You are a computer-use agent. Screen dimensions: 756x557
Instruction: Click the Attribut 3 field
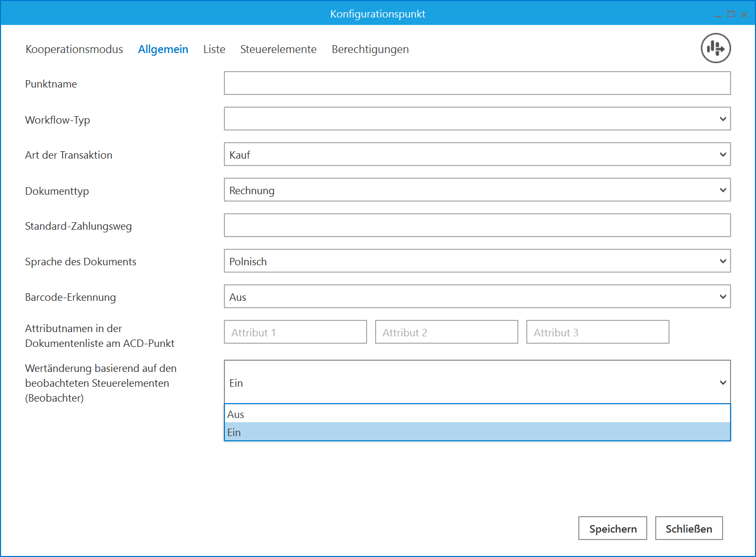click(x=597, y=332)
